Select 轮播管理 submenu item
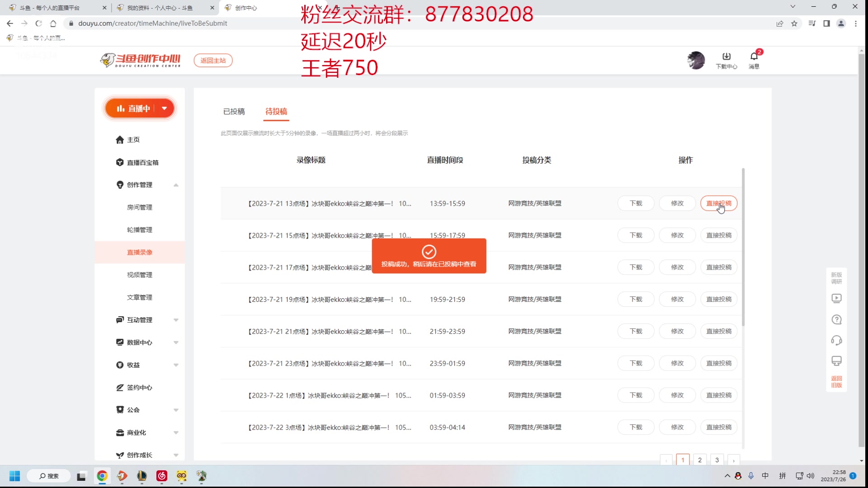The image size is (868, 488). coord(140,230)
